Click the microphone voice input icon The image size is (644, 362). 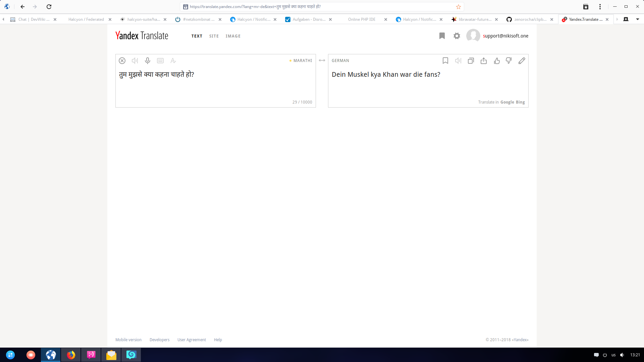(148, 61)
